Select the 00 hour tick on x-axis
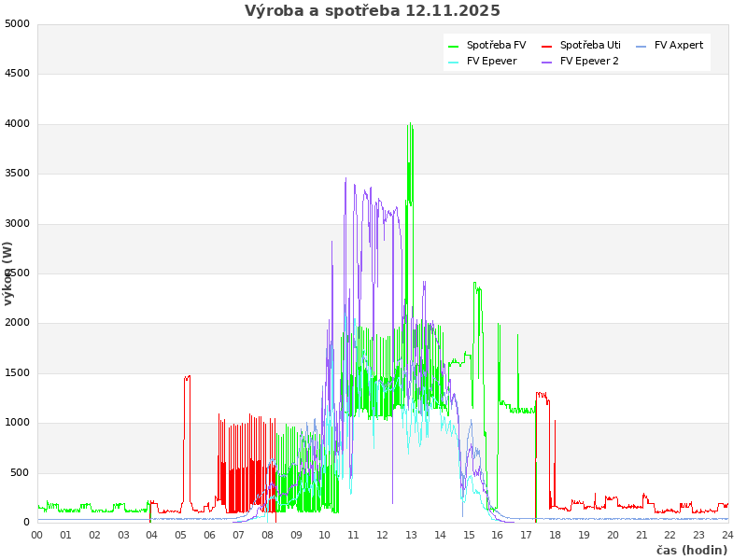 click(37, 535)
